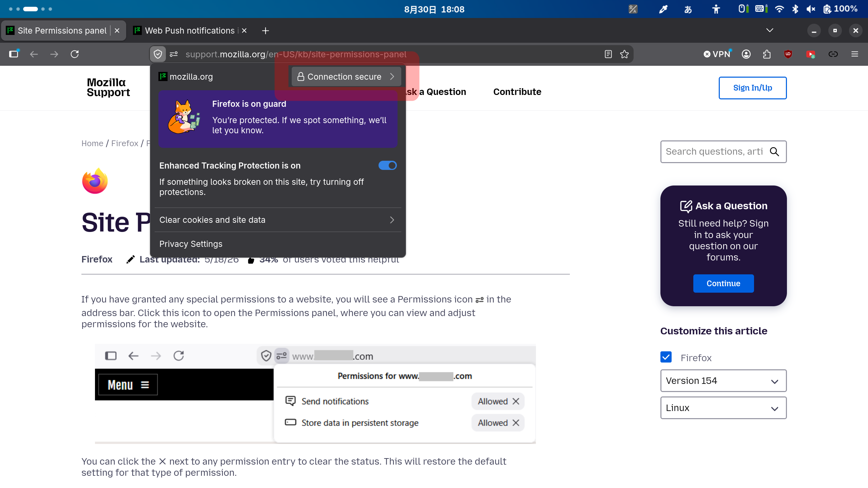This screenshot has width=868, height=488.
Task: Click the battery 100% indicator
Action: pyautogui.click(x=841, y=9)
